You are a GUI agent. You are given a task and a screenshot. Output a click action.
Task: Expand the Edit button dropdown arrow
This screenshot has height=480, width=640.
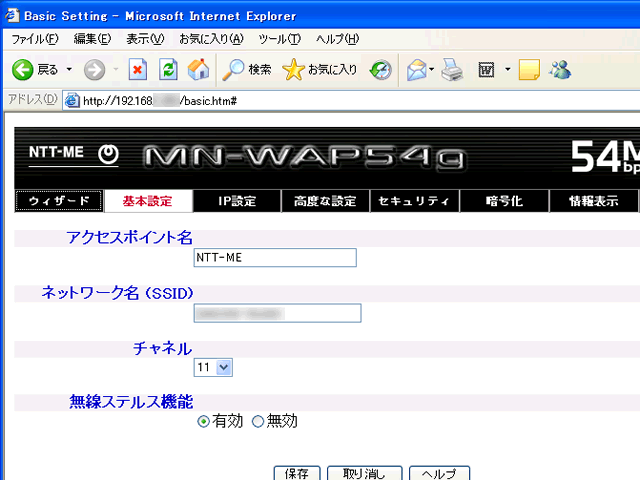(507, 69)
